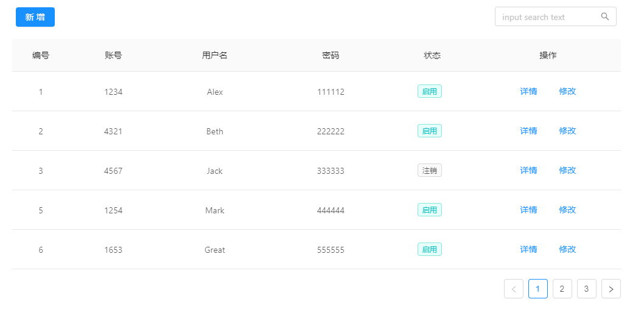644x313 pixels.
Task: Edit user Beth via 修改
Action: pos(567,131)
